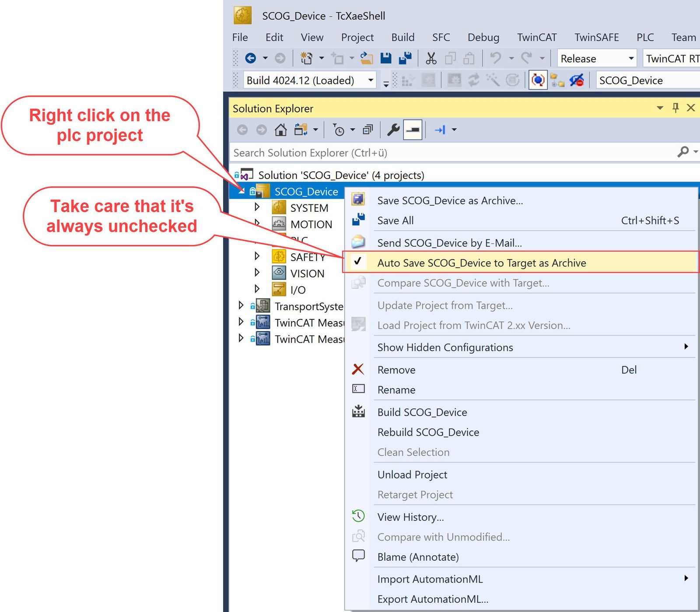This screenshot has height=612, width=700.
Task: Click the Redo arrow icon
Action: (x=527, y=58)
